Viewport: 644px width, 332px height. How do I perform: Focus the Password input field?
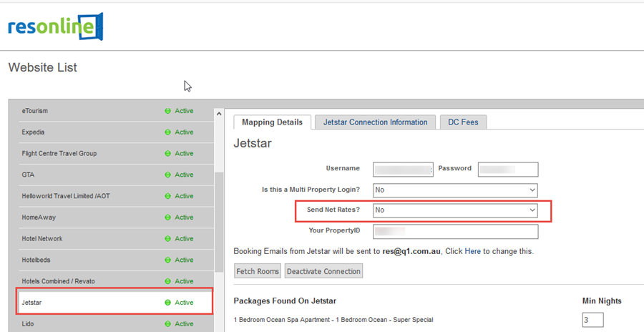point(508,170)
